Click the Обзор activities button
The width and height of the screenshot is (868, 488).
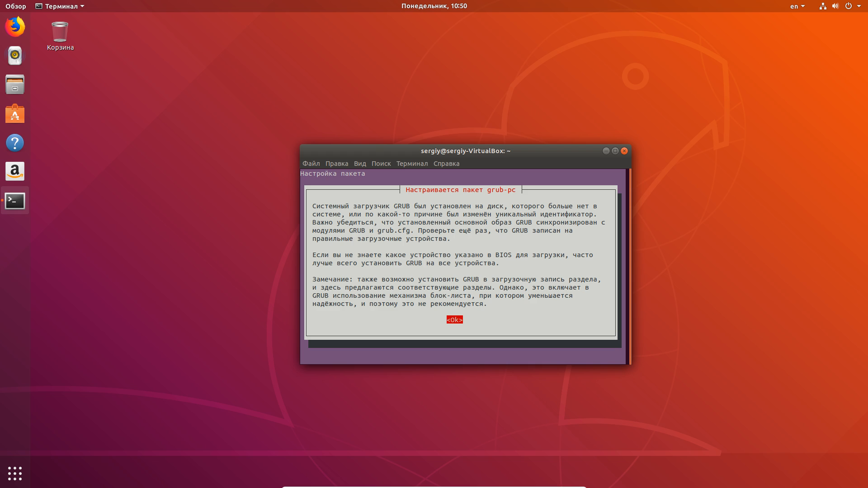coord(16,6)
